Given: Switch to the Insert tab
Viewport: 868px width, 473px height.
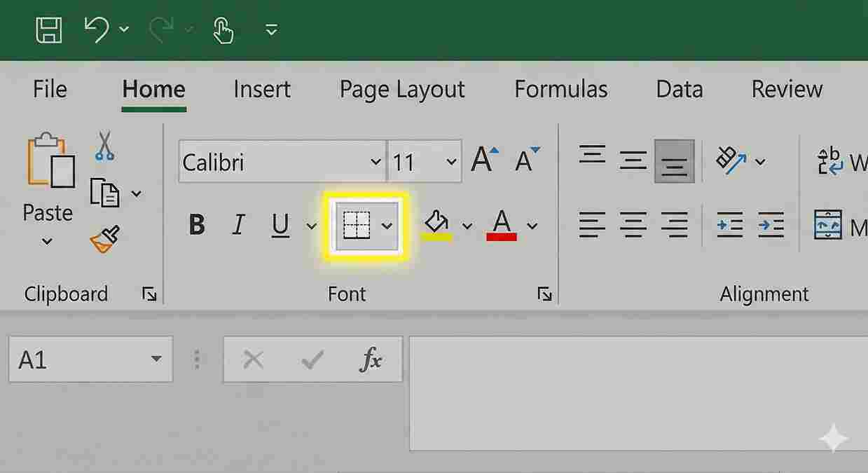Looking at the screenshot, I should 261,90.
